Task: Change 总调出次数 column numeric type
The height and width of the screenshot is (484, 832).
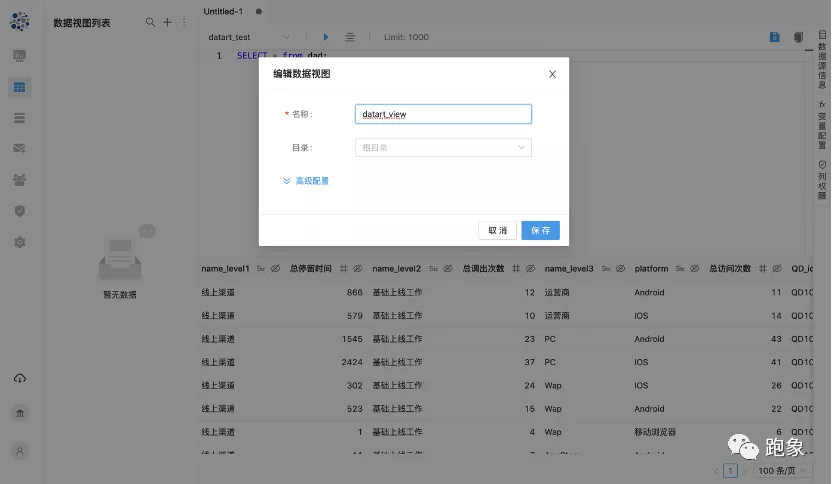Action: pyautogui.click(x=516, y=269)
